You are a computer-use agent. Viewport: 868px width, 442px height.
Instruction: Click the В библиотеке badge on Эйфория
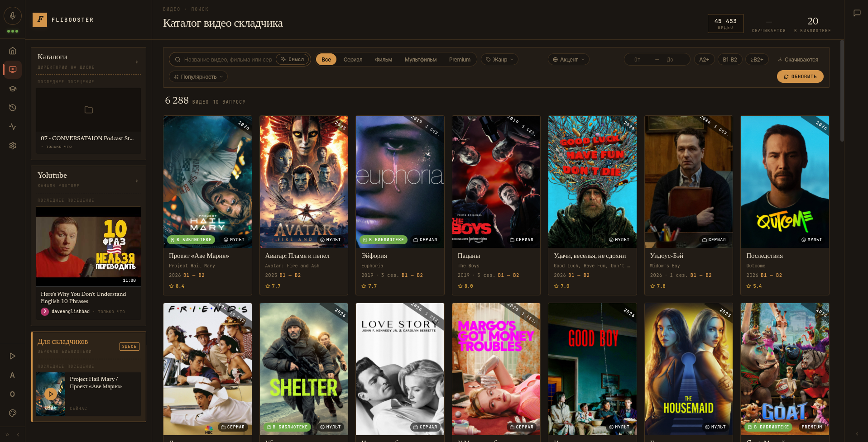(x=384, y=240)
